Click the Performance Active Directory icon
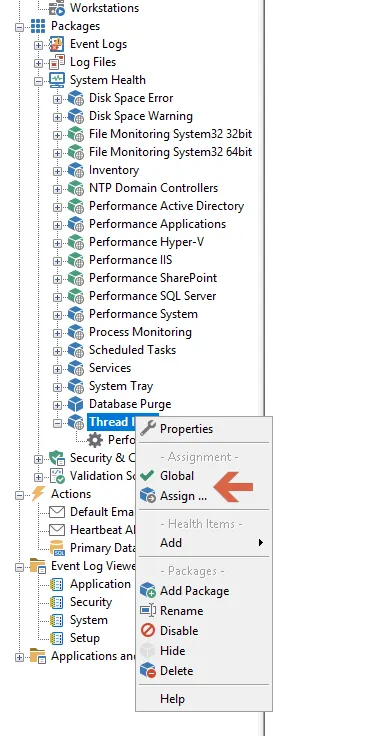Viewport: 385px width, 736px height. coord(76,206)
